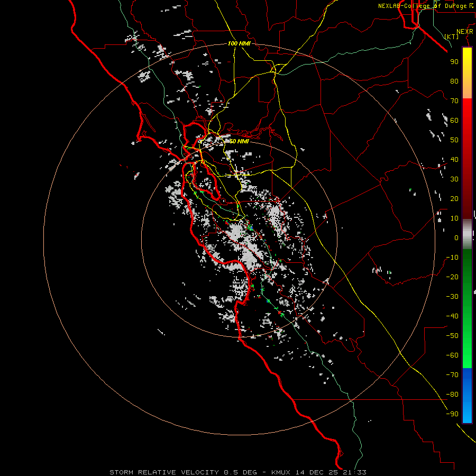Click the "50" value on the velocity scale
This screenshot has height=476, width=476.
[454, 140]
